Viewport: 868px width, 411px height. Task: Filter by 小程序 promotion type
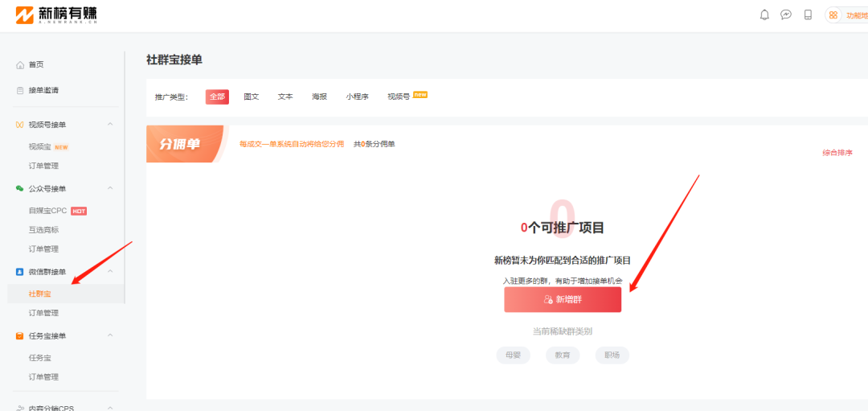tap(357, 97)
